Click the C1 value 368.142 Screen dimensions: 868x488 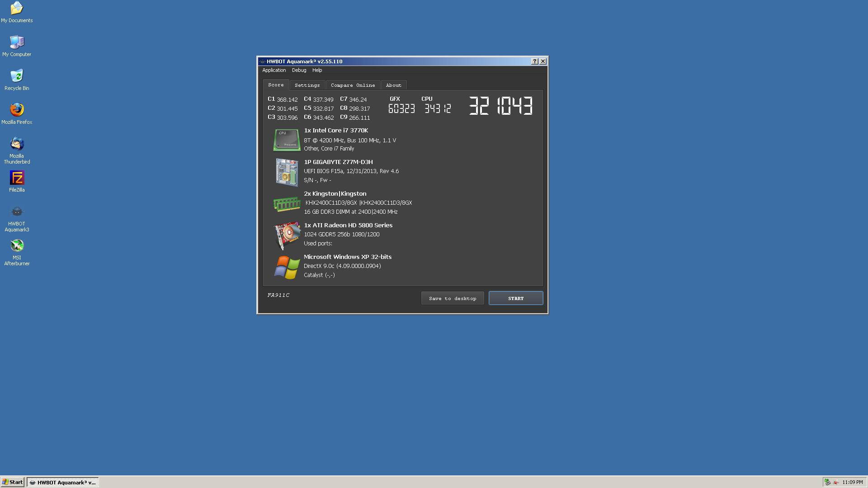tap(287, 99)
